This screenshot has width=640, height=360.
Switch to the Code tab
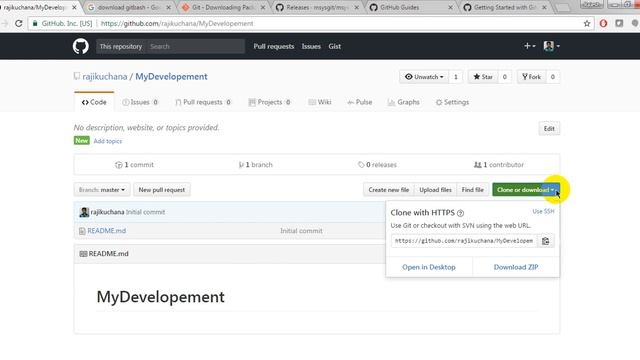pyautogui.click(x=94, y=102)
